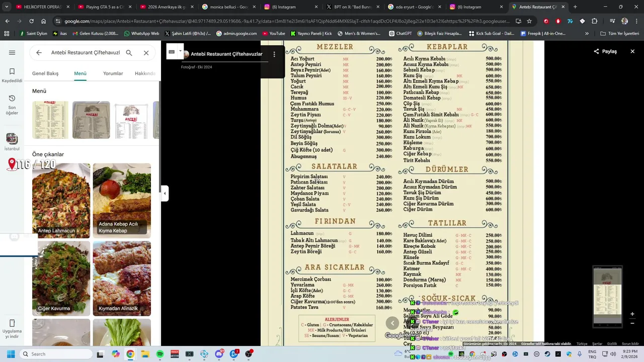Viewport: 644px width, 362px height.
Task: Click the Maps search input field
Action: (x=85, y=53)
